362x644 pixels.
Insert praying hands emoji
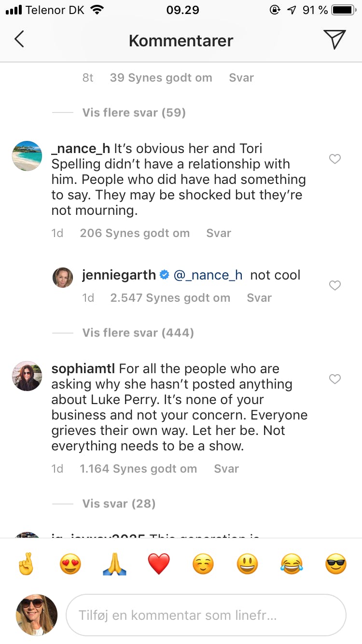(x=115, y=564)
